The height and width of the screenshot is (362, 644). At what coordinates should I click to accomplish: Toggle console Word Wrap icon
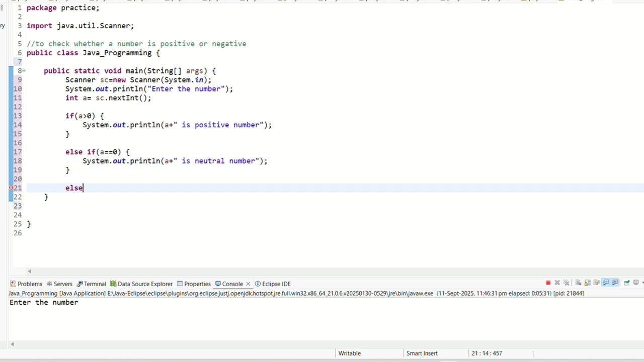point(596,283)
